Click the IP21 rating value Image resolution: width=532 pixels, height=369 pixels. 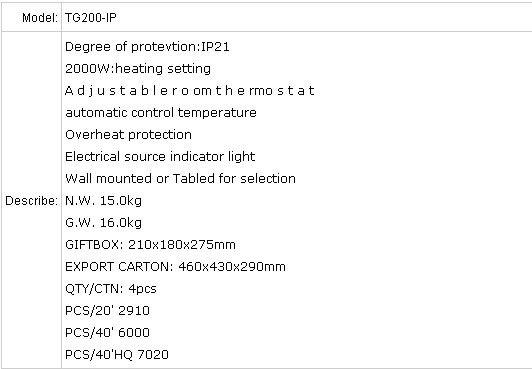click(x=215, y=47)
